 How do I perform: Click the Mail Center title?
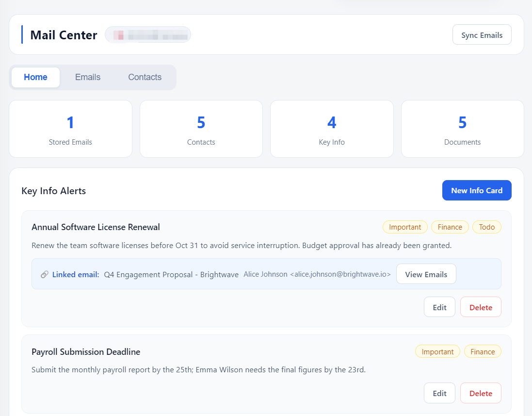point(64,35)
